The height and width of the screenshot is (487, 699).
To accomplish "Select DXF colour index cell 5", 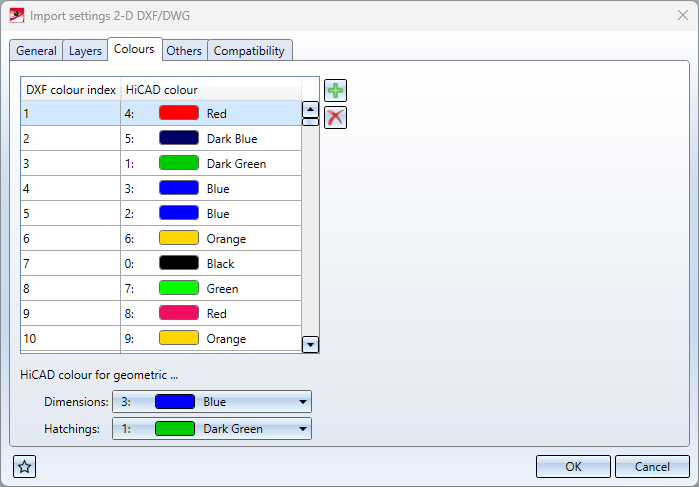I will pos(70,213).
